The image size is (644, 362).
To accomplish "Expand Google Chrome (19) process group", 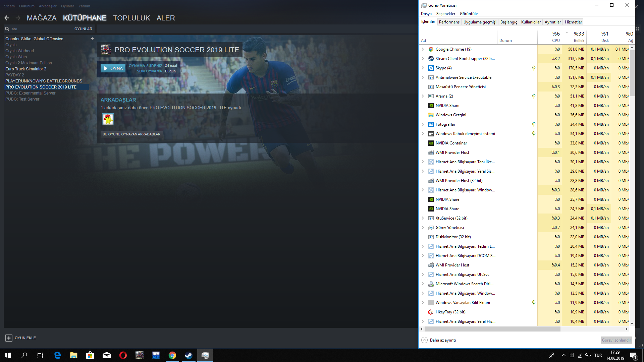I will pyautogui.click(x=423, y=49).
